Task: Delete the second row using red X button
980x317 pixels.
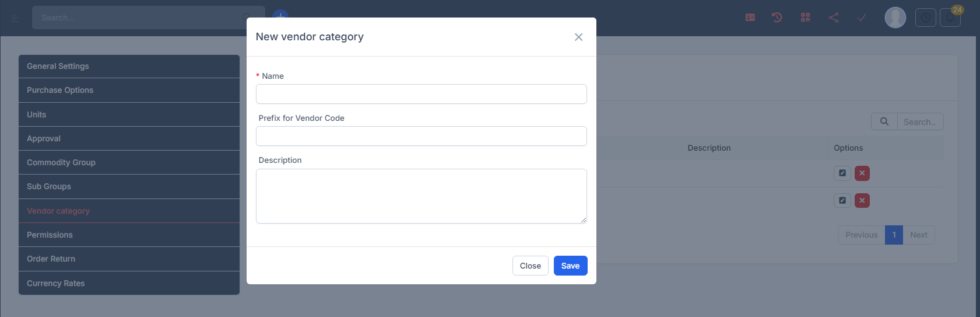Action: click(862, 201)
